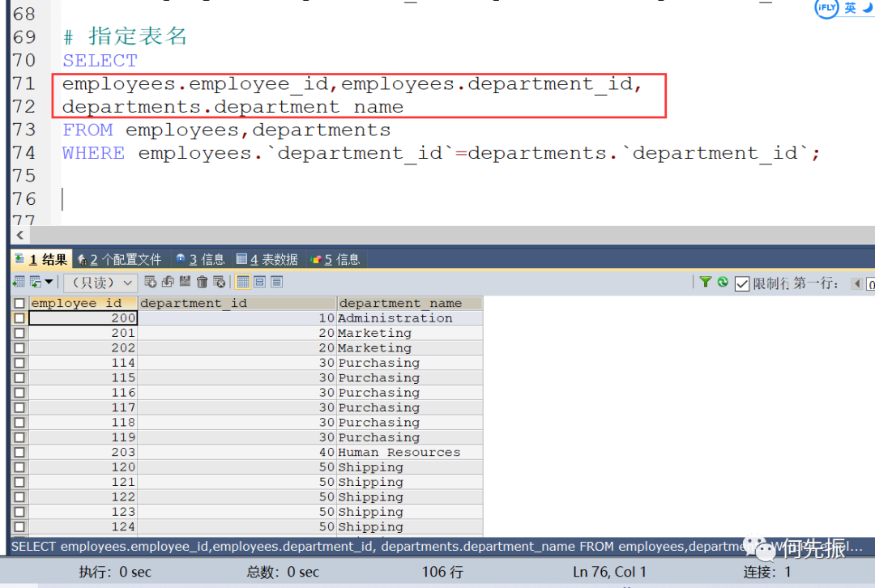Select the Purchasing cell for employee 116
The image size is (875, 588).
click(x=410, y=393)
